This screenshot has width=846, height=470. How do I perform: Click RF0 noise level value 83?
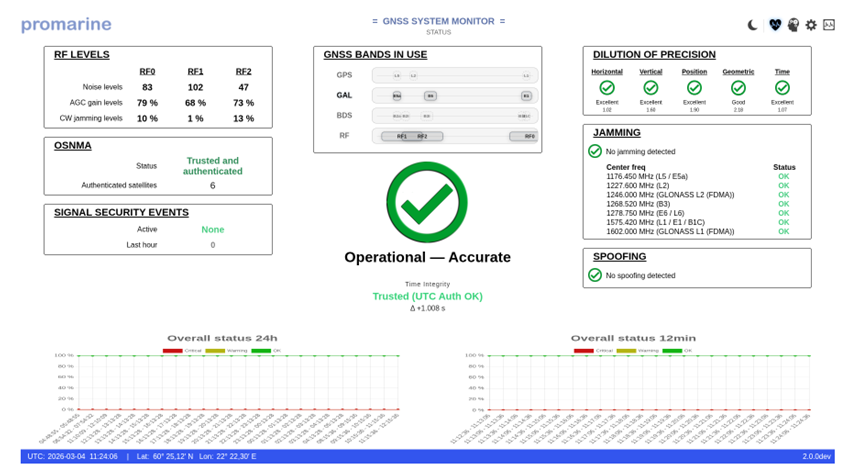tap(147, 87)
